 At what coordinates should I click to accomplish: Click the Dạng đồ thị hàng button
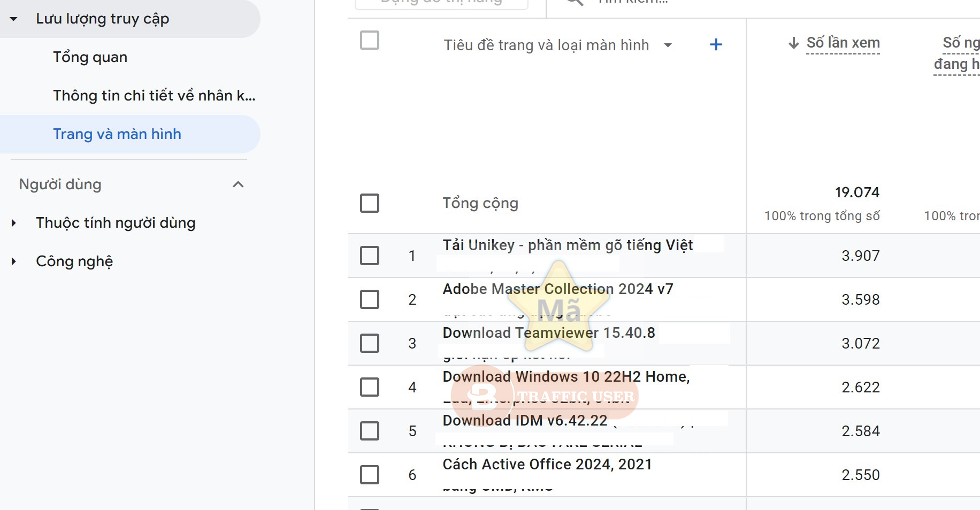[x=441, y=3]
